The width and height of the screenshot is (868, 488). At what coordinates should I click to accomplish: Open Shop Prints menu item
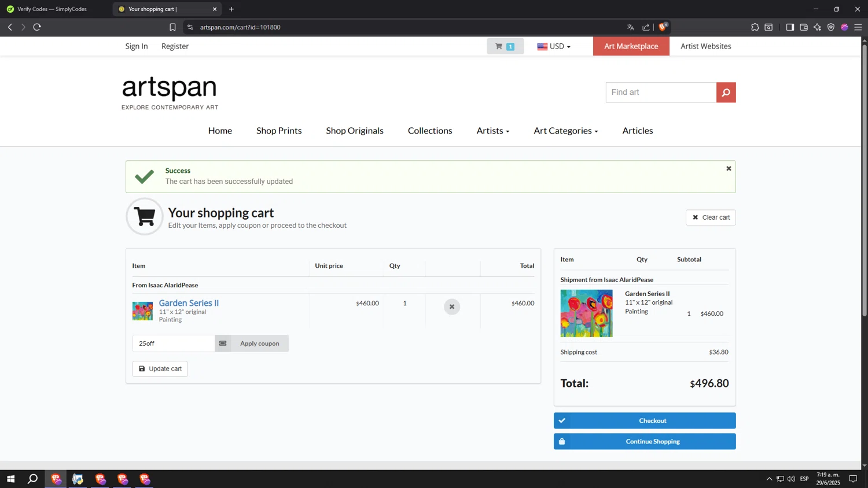279,131
